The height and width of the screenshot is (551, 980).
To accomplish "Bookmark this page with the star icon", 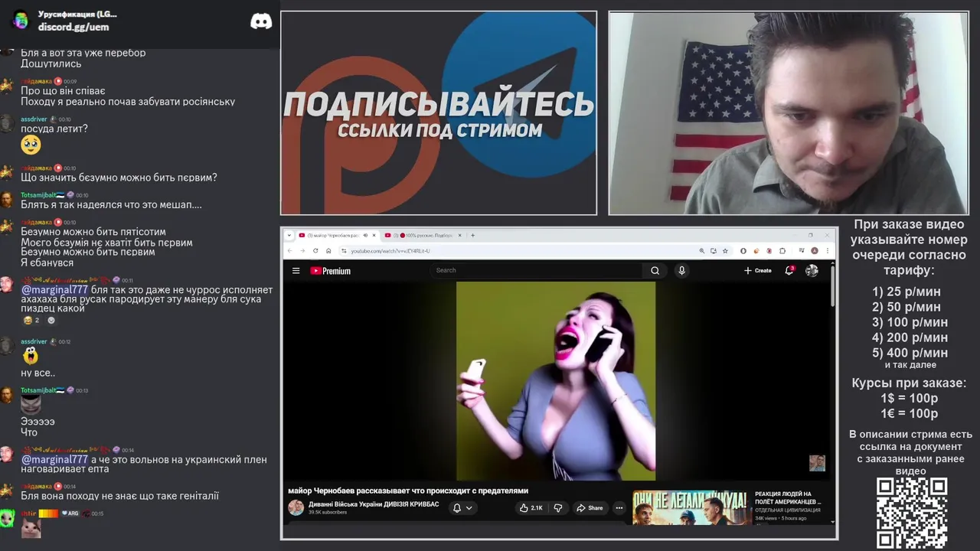I will pos(725,251).
